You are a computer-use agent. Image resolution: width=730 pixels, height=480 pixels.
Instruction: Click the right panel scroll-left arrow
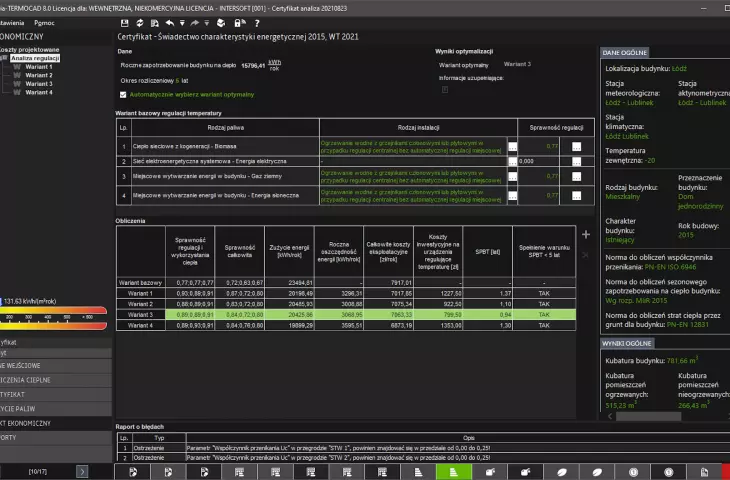[610, 416]
